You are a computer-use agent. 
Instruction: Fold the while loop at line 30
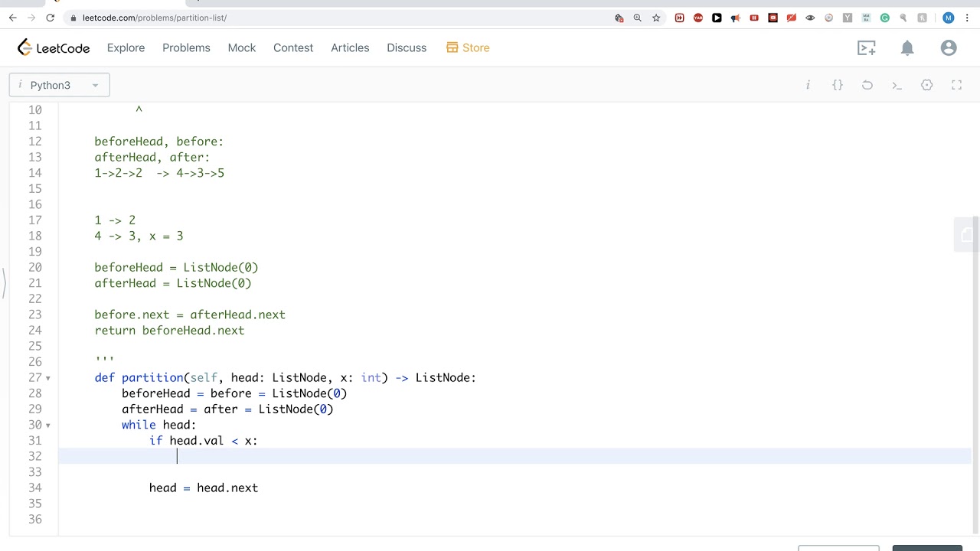48,425
